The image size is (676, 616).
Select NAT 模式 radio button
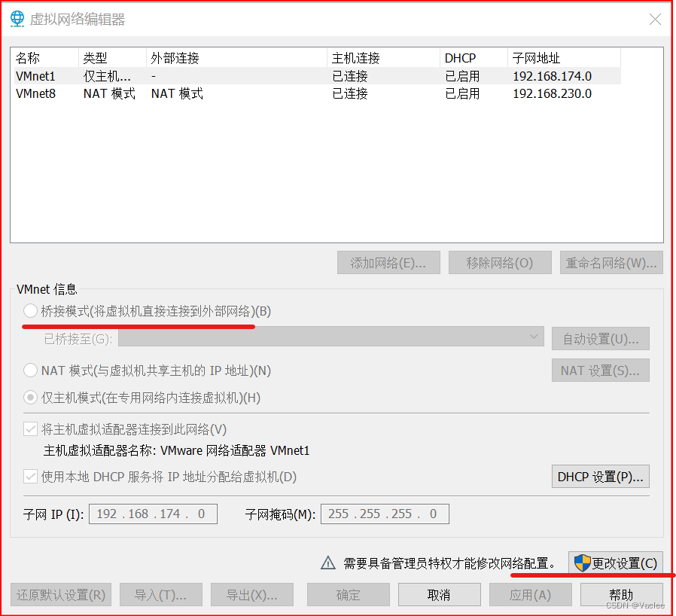pyautogui.click(x=30, y=370)
